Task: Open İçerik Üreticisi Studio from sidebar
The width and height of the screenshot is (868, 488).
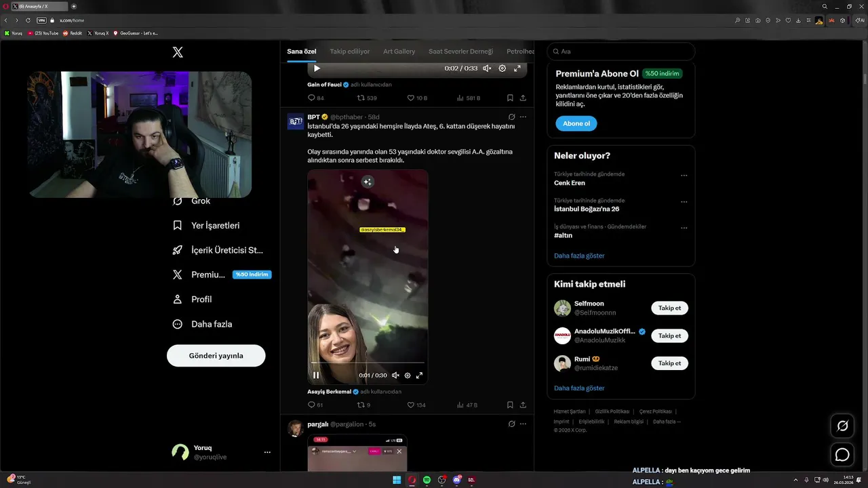Action: (x=218, y=250)
